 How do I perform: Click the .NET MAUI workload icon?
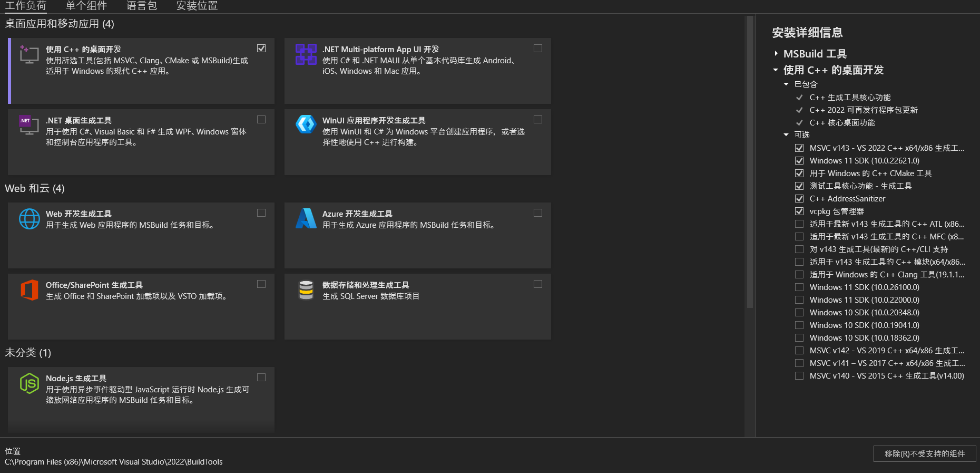coord(306,54)
